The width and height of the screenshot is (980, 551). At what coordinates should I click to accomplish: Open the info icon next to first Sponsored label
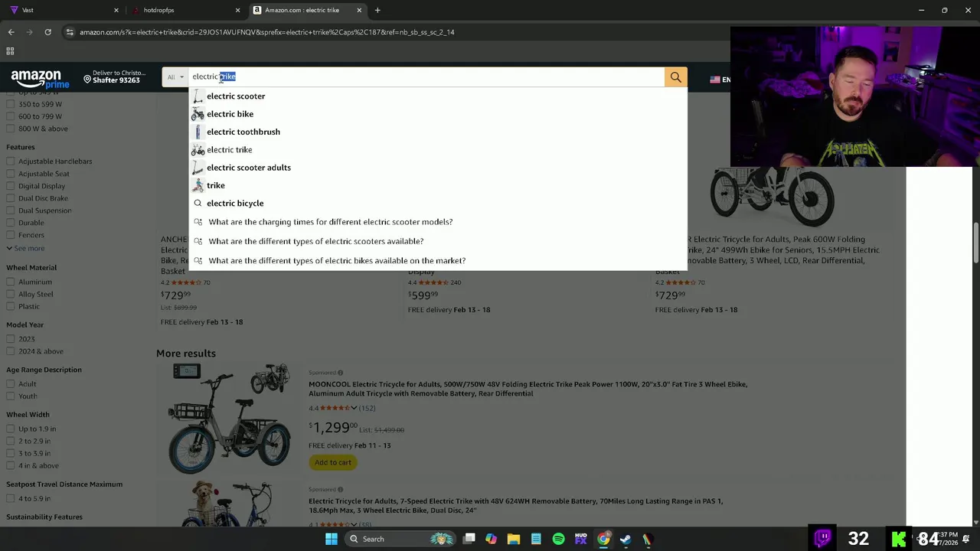point(340,373)
